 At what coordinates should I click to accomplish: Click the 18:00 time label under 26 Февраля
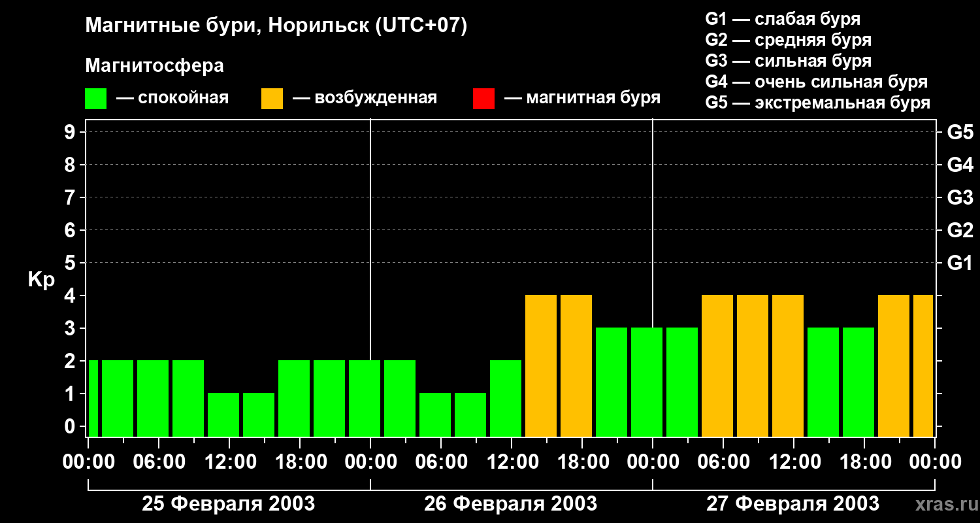582,462
